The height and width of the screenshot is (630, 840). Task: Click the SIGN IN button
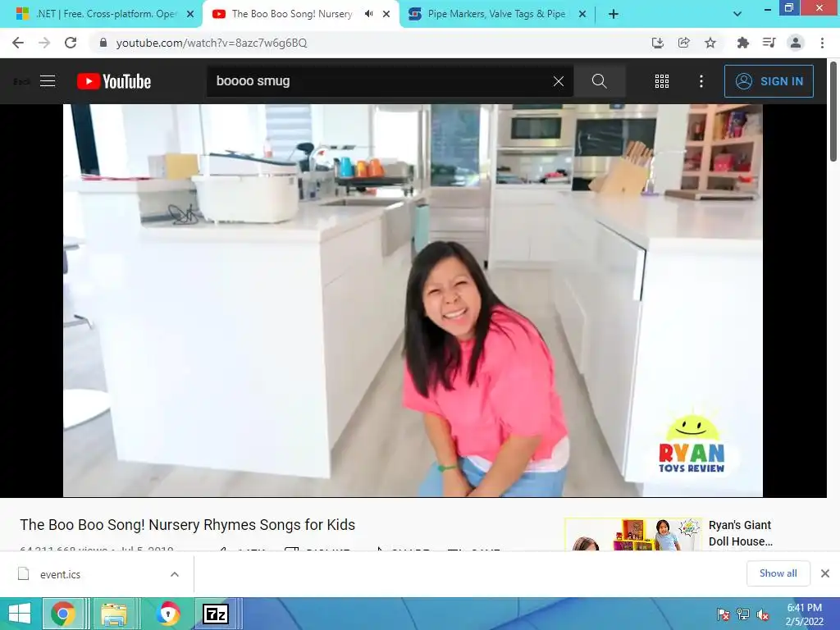[769, 81]
